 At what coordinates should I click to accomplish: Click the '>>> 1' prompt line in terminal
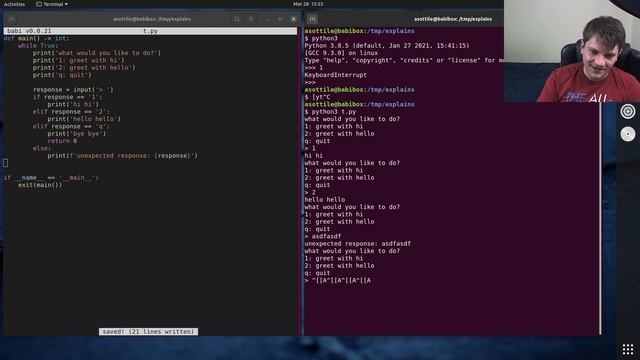313,68
